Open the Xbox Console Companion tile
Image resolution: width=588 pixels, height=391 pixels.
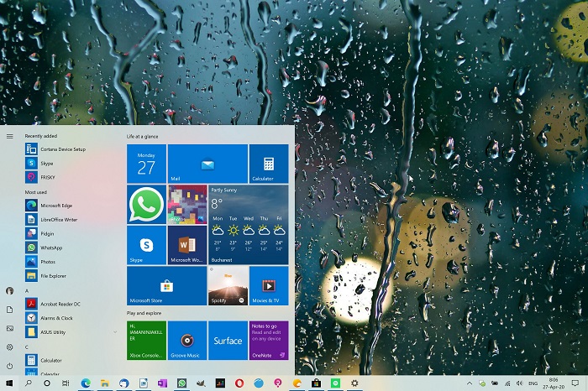click(146, 340)
